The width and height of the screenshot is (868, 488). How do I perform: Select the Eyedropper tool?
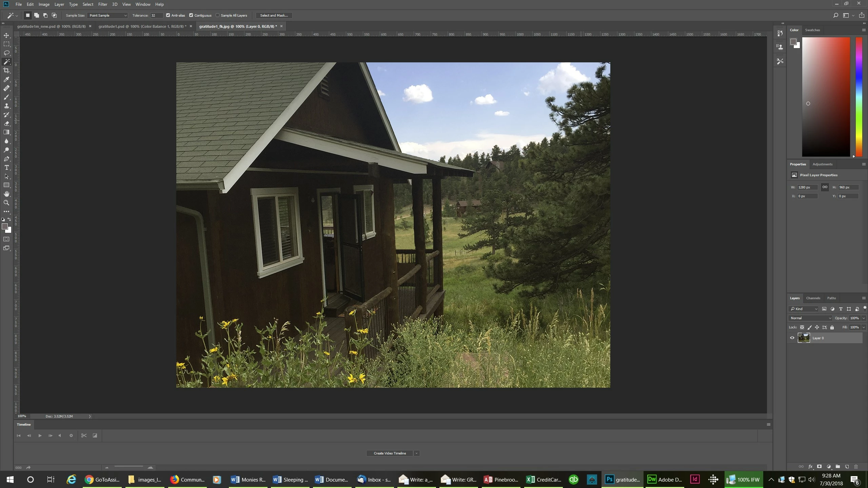tap(6, 79)
